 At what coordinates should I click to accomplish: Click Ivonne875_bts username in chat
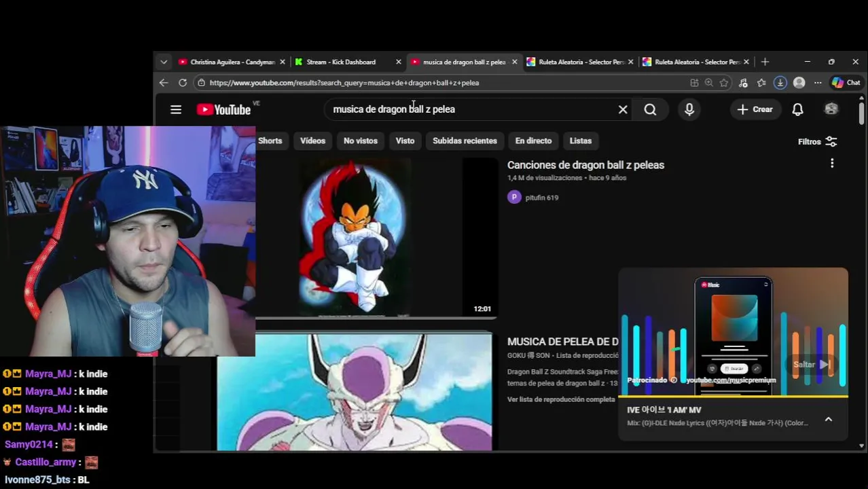point(37,479)
